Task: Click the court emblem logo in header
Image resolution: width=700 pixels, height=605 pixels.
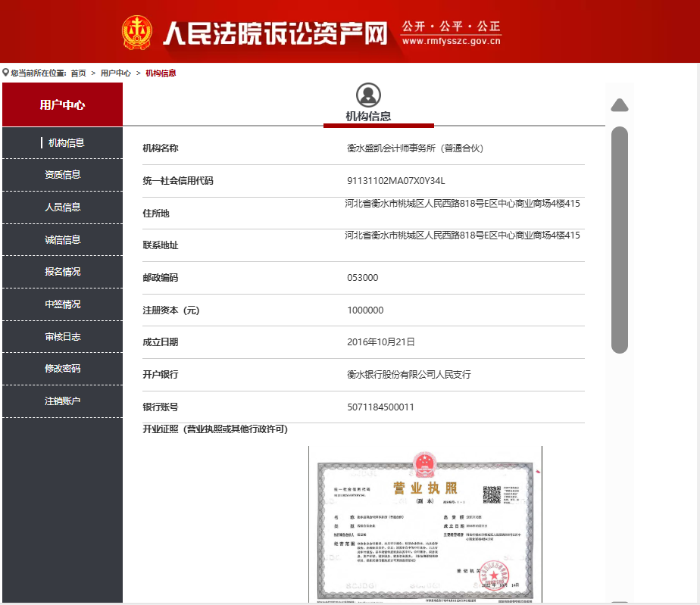Action: pos(137,32)
